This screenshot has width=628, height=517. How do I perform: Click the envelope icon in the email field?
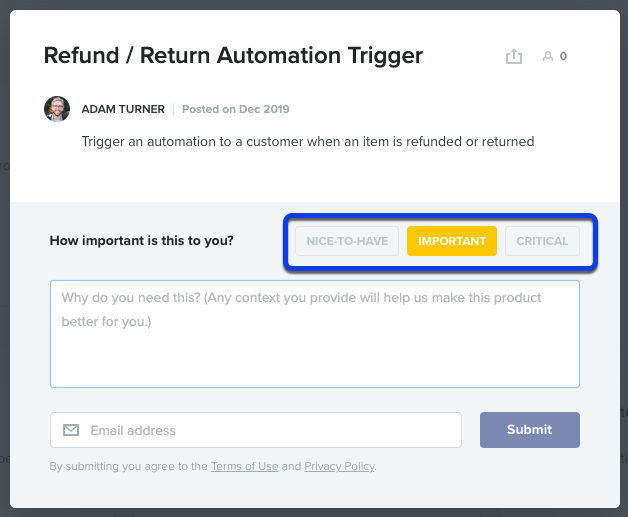(x=71, y=430)
